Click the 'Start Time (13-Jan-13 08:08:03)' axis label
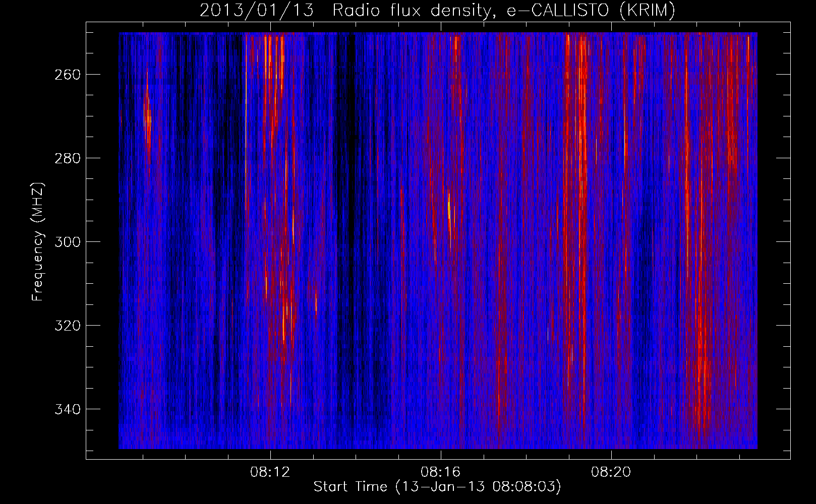The height and width of the screenshot is (504, 816). 437,487
